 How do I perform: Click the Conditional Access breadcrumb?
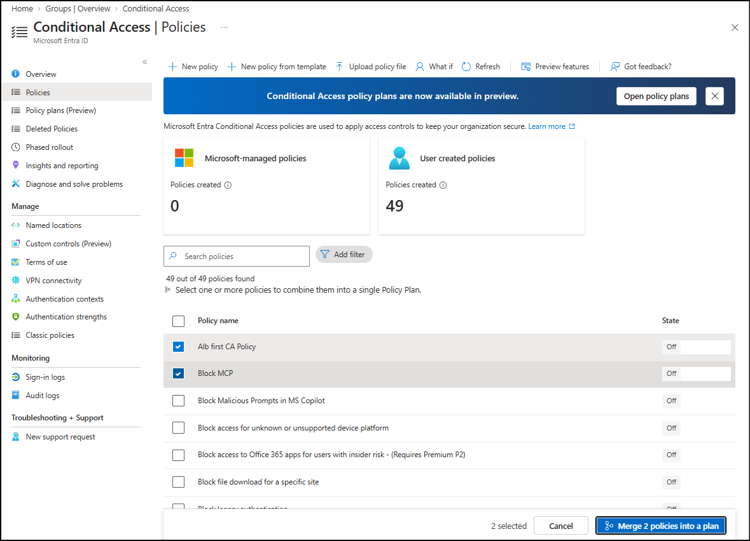coord(155,9)
